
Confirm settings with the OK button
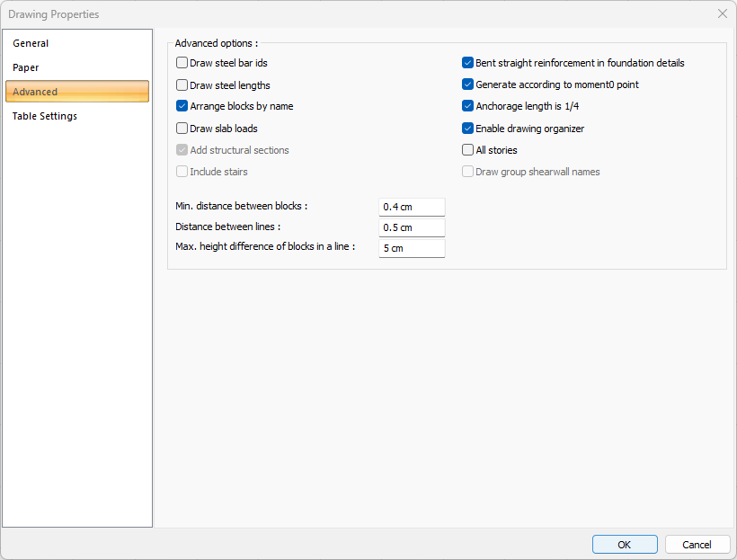click(x=625, y=545)
